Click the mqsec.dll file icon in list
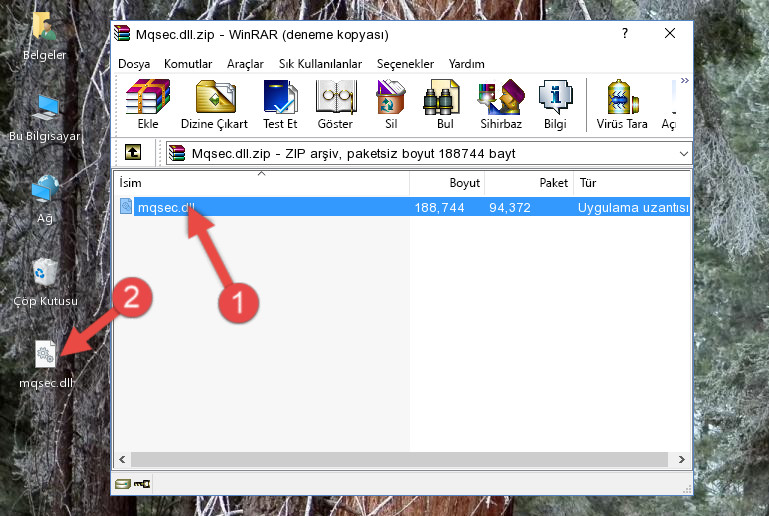Image resolution: width=769 pixels, height=516 pixels. tap(126, 206)
